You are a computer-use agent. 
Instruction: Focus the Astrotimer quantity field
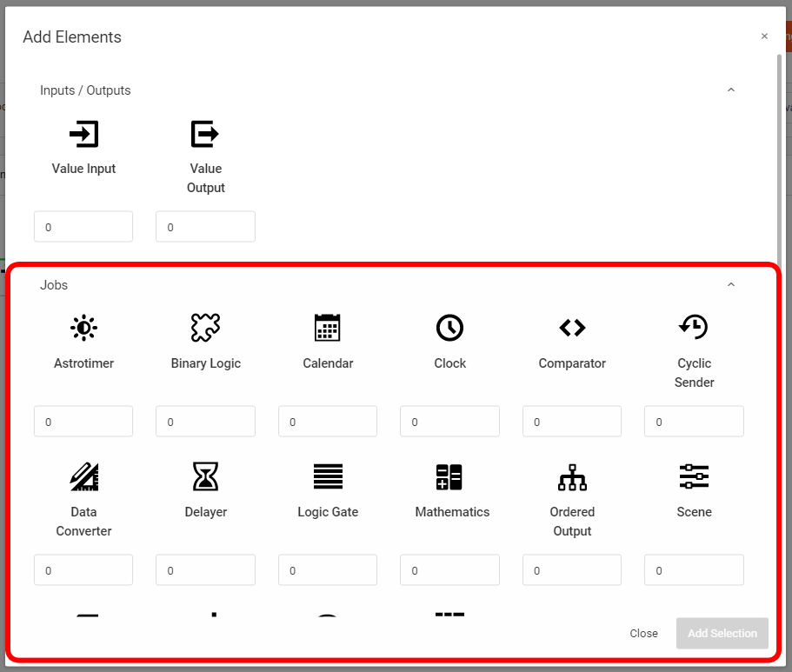tap(83, 422)
